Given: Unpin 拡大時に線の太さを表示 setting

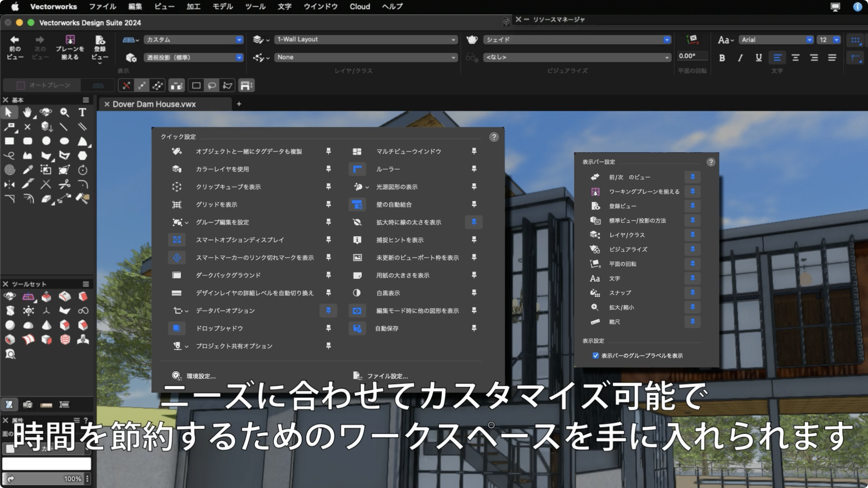Looking at the screenshot, I should (x=474, y=222).
